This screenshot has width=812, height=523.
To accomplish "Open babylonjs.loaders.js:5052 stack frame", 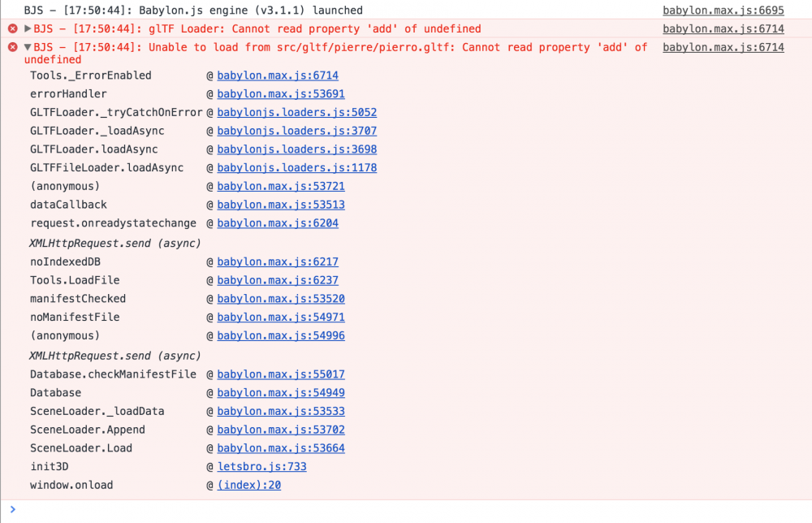I will pyautogui.click(x=296, y=112).
